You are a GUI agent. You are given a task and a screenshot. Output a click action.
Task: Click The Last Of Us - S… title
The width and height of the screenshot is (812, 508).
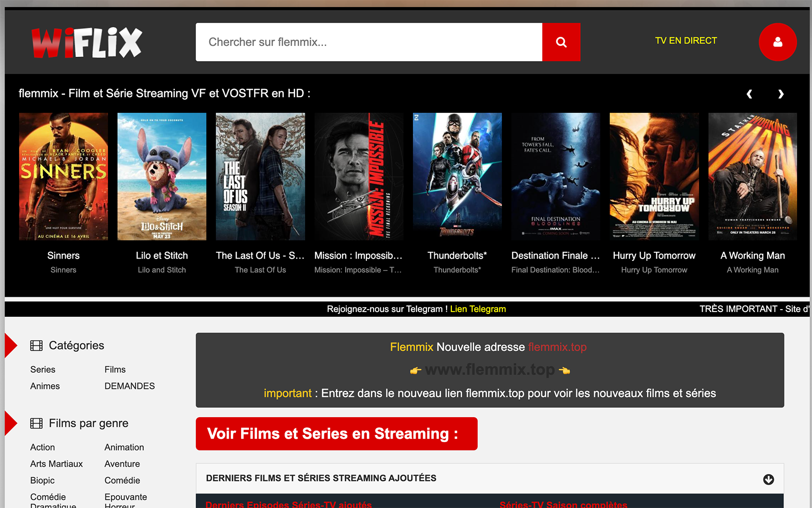pyautogui.click(x=260, y=256)
